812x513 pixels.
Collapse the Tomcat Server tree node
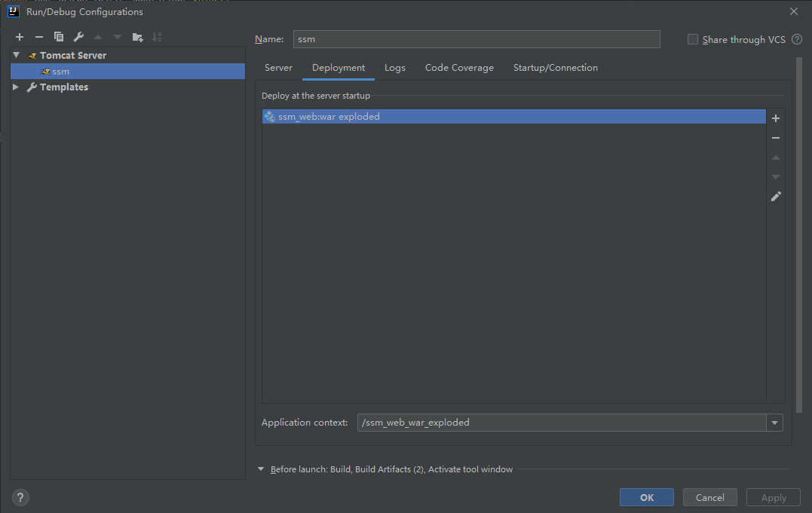point(16,55)
